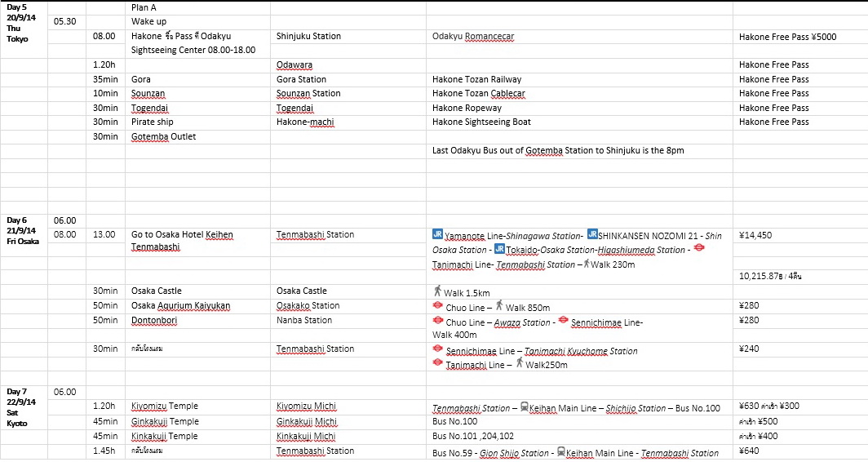This screenshot has width=868, height=462.
Task: Click the train icon in the Kiyomizu Temple row
Action: pos(525,406)
